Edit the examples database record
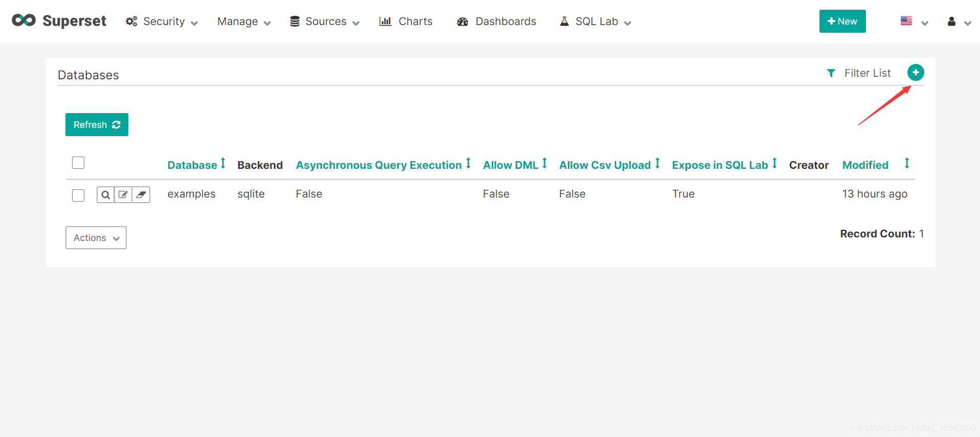 pyautogui.click(x=123, y=195)
